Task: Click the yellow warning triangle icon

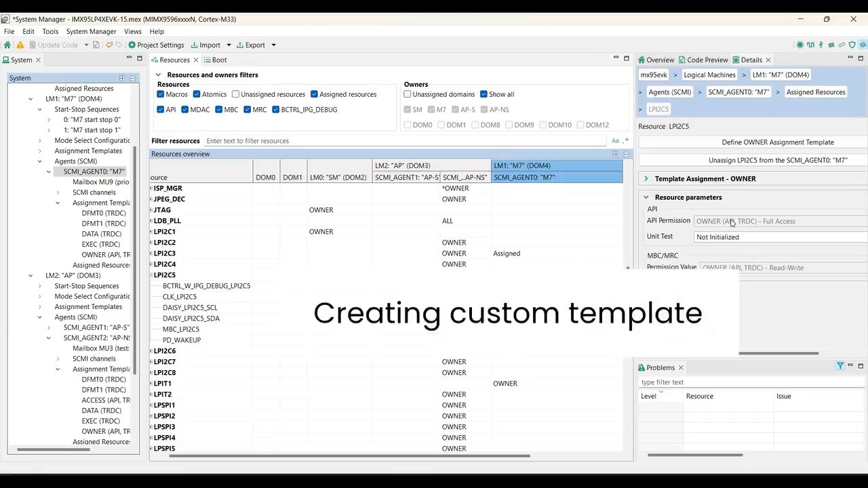Action: (20, 45)
